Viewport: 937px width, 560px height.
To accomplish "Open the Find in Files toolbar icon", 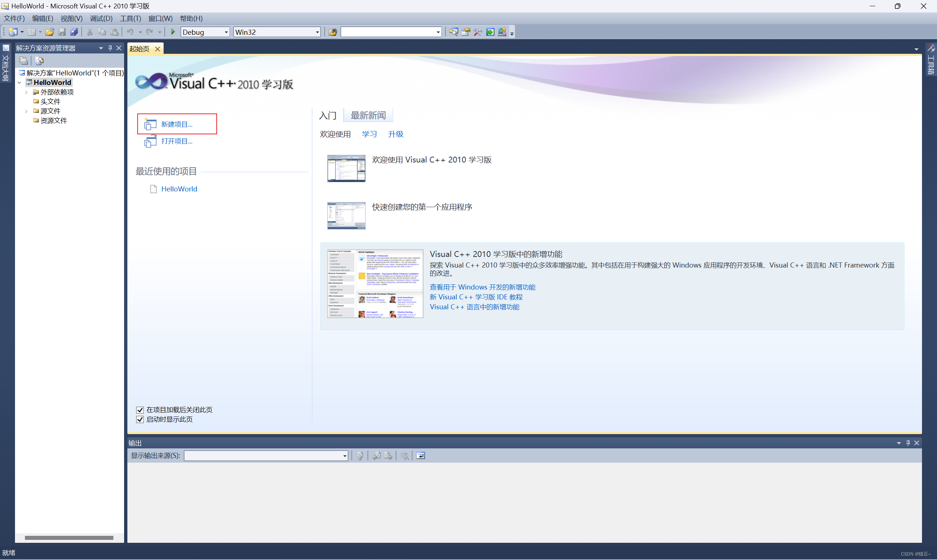I will coord(453,32).
